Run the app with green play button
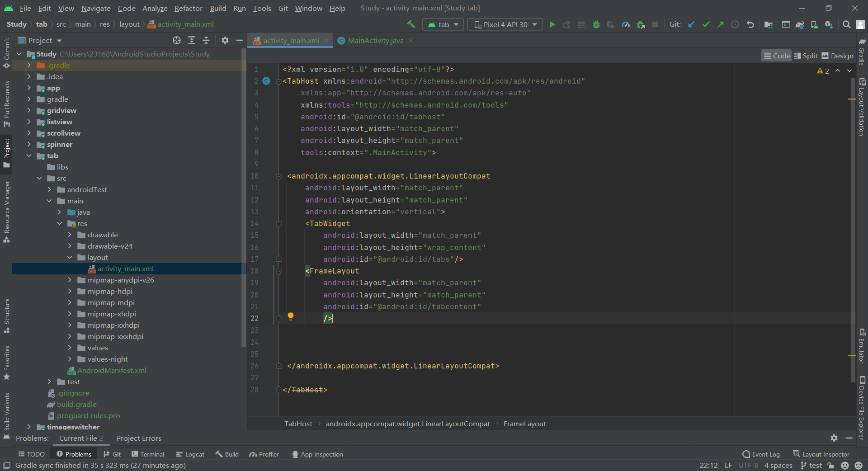 pyautogui.click(x=552, y=24)
